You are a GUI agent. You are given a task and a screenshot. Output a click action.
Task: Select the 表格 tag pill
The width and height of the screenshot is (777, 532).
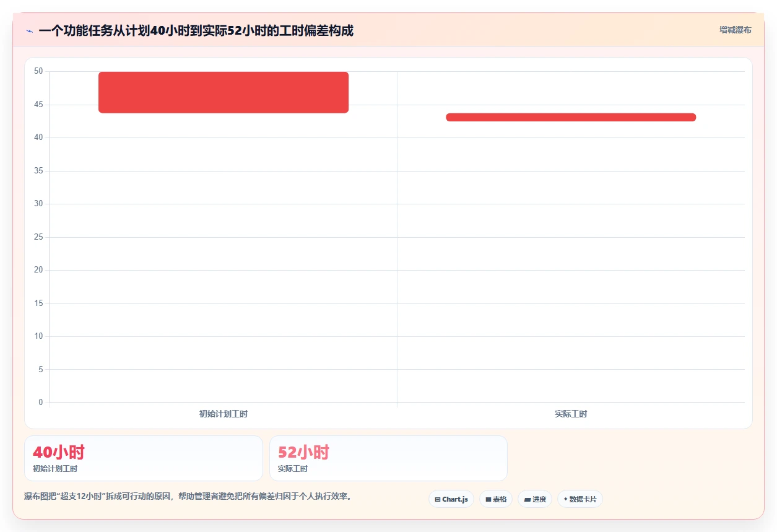(496, 499)
